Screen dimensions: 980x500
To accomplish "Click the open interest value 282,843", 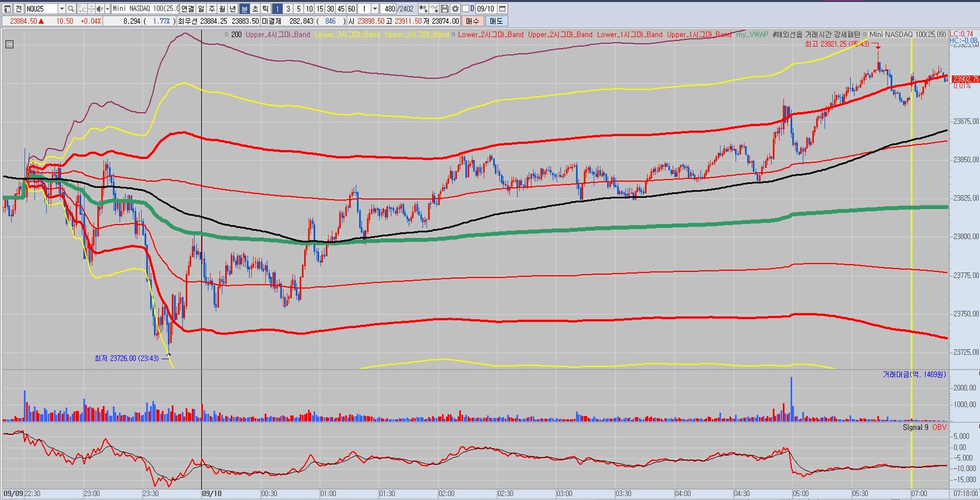I will [x=301, y=21].
